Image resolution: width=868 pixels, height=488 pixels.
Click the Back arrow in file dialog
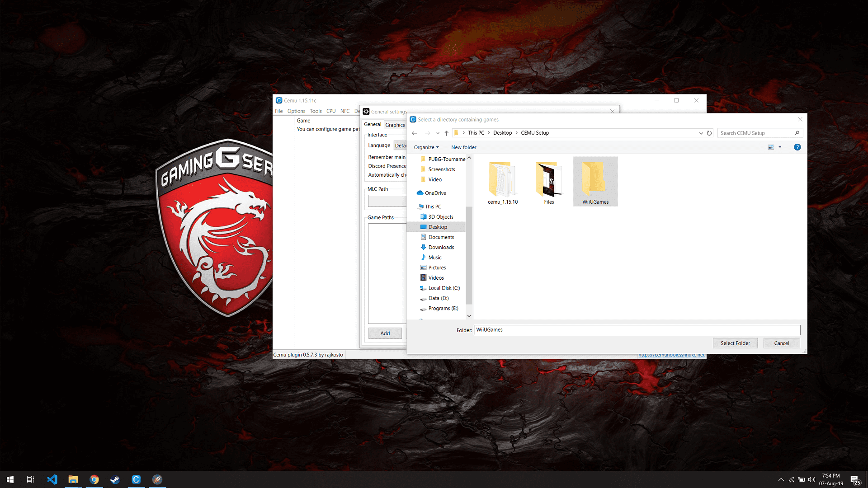point(415,133)
